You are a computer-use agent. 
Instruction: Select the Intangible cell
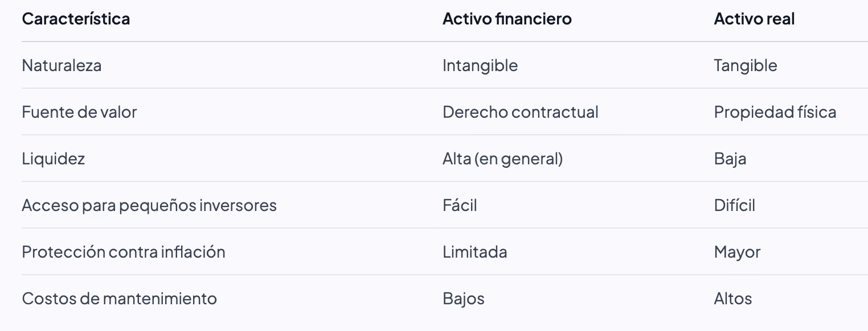(480, 65)
